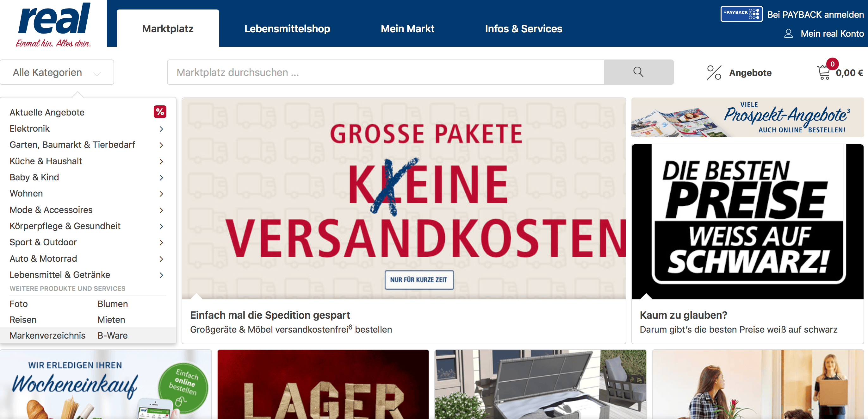Expand the Küche & Haushalt submenu arrow

(x=161, y=161)
